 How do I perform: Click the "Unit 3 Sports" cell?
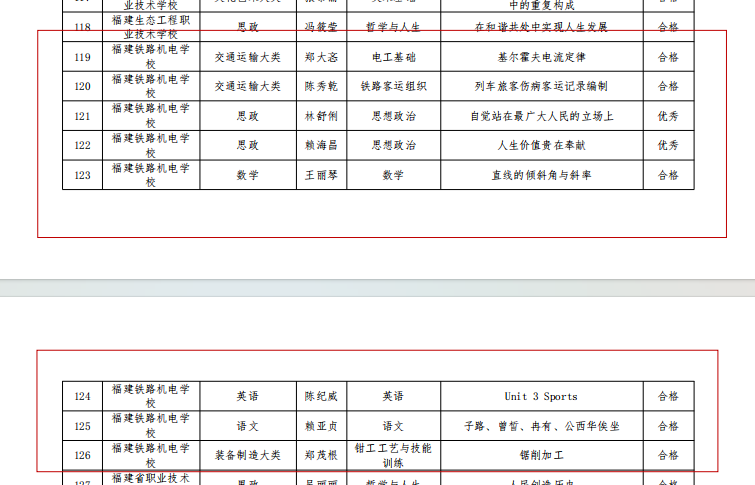tap(541, 396)
